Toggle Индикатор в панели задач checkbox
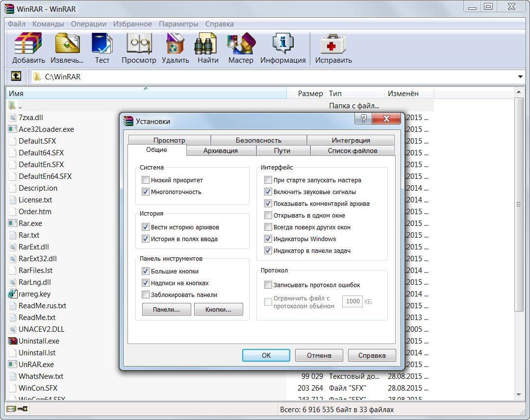This screenshot has height=420, width=530. point(268,251)
